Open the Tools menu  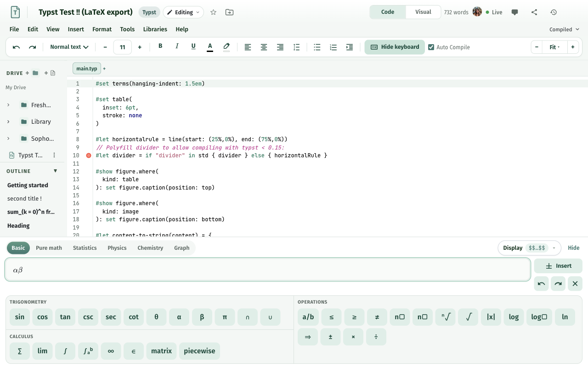tap(127, 29)
